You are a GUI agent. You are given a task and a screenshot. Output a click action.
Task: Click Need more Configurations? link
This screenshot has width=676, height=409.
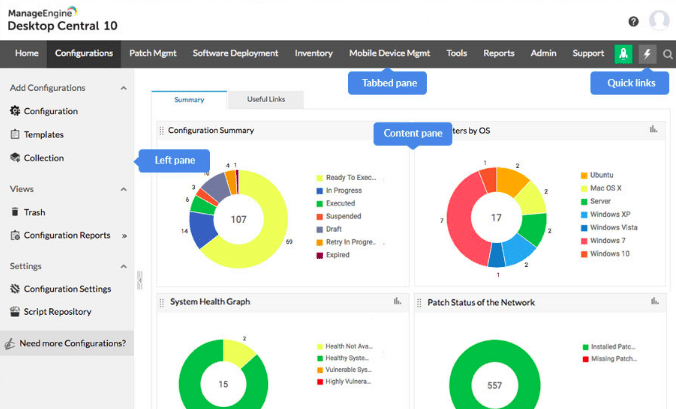[x=73, y=343]
